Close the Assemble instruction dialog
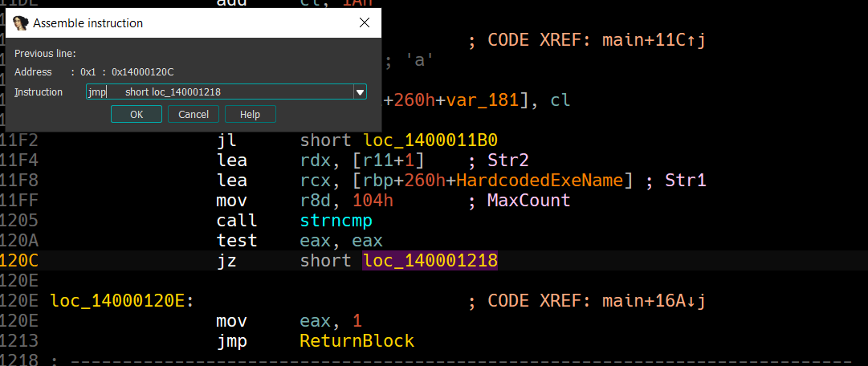 pyautogui.click(x=364, y=23)
